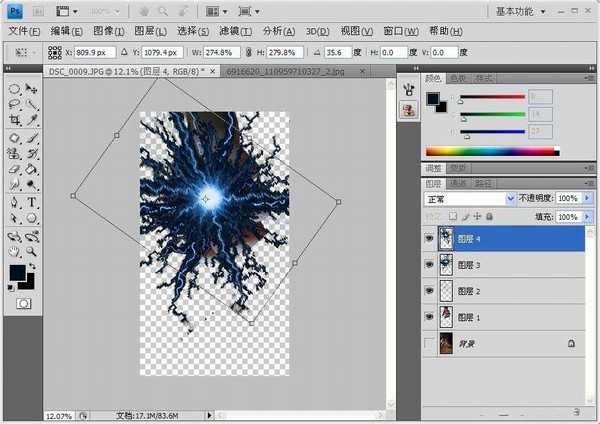
Task: Hide layer 图层 4 using eye icon
Action: [x=430, y=238]
